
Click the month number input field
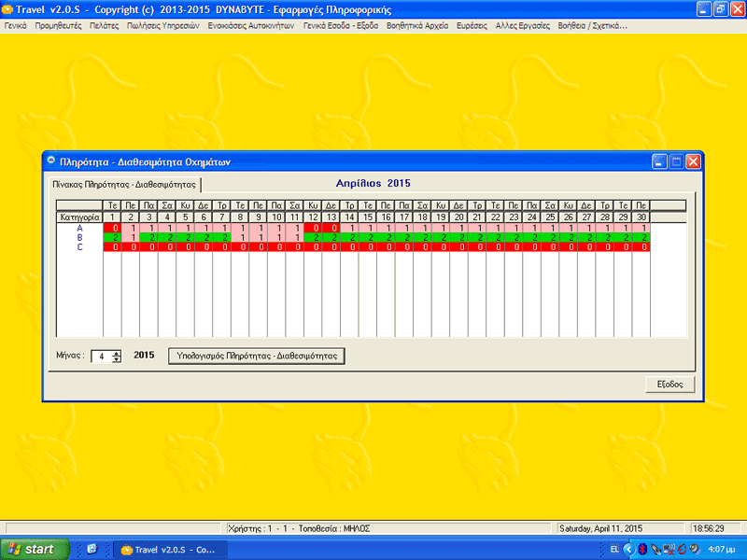(x=102, y=357)
